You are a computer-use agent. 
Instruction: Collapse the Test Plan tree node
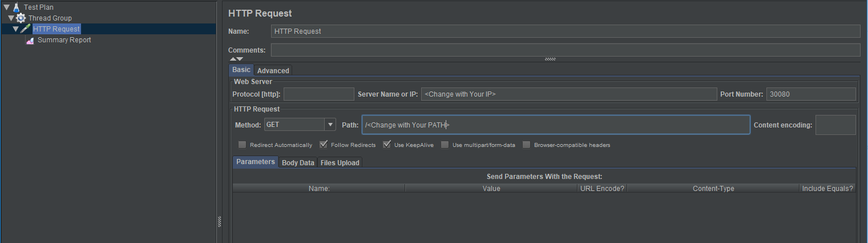tap(6, 7)
